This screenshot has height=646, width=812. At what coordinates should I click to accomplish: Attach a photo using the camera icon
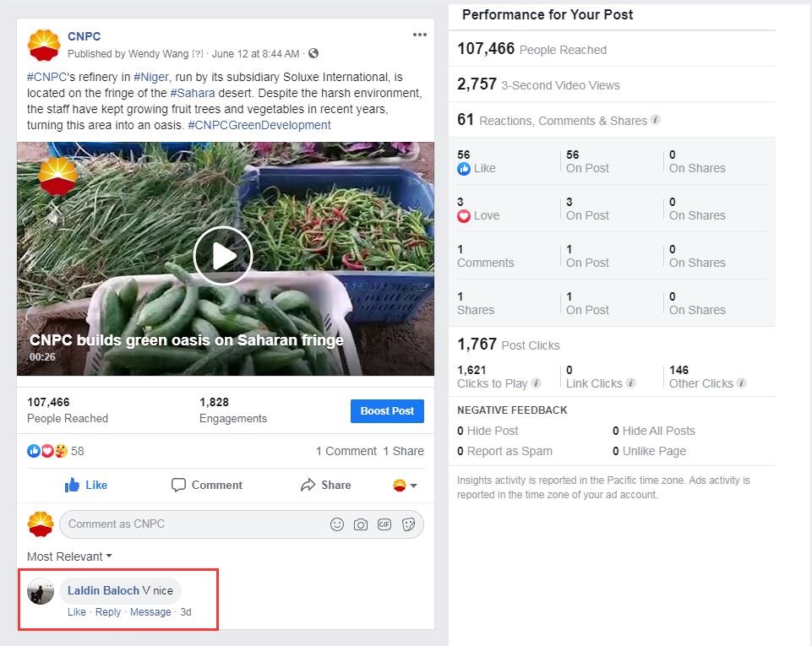click(361, 524)
